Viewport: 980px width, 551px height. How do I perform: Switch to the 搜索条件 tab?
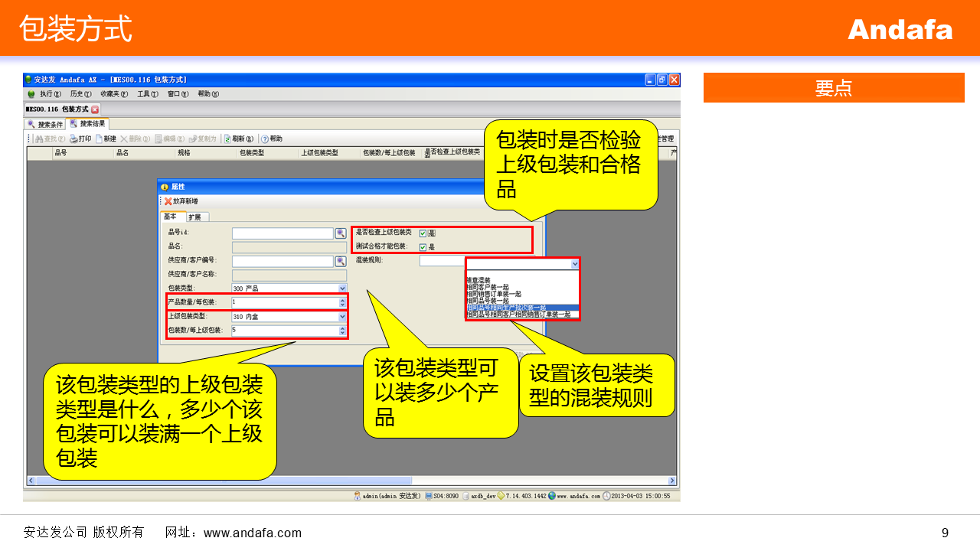click(x=45, y=124)
